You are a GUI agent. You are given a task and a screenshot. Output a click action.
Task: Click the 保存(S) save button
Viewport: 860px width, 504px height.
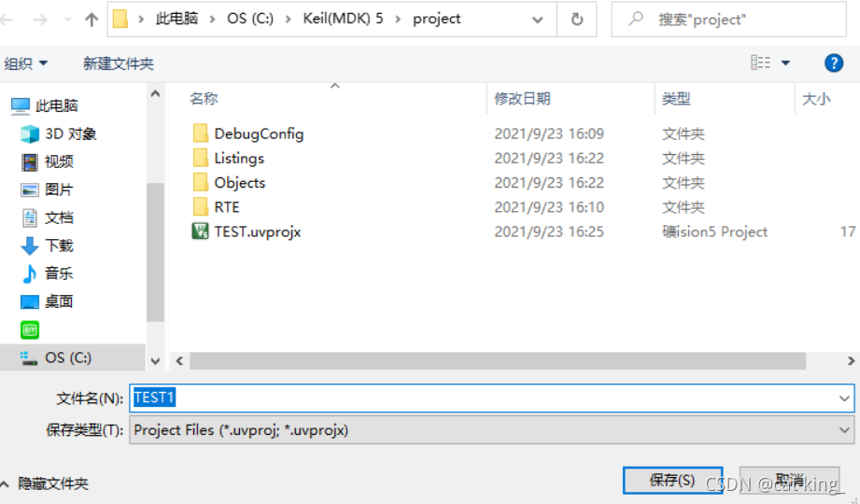[672, 481]
